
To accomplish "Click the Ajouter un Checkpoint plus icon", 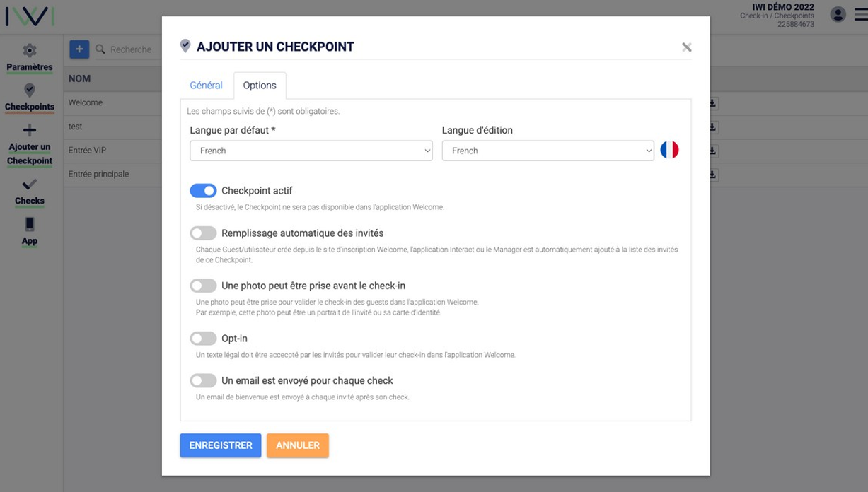I will [x=29, y=130].
